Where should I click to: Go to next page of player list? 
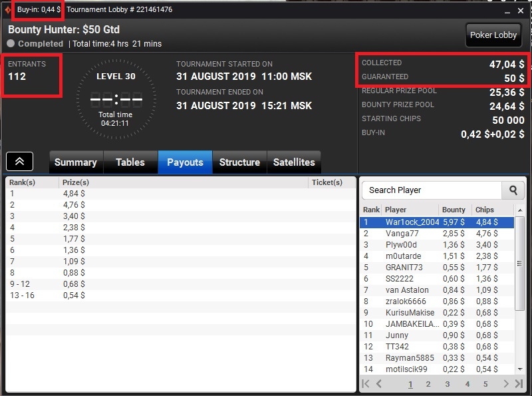[x=506, y=384]
